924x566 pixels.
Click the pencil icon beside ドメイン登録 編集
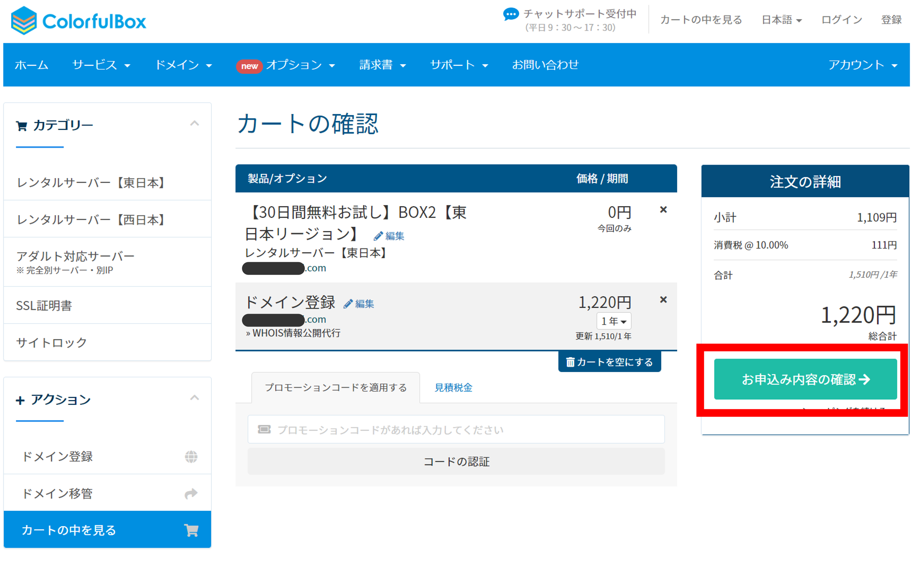point(348,304)
